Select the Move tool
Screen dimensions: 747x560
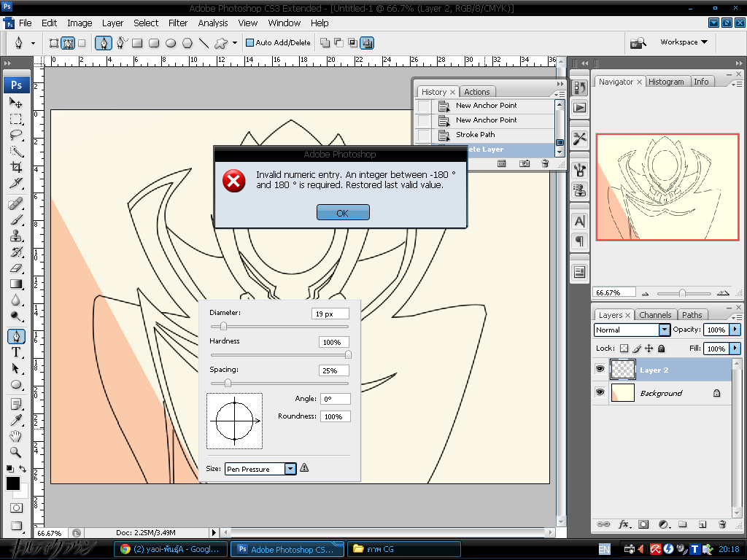[x=16, y=102]
